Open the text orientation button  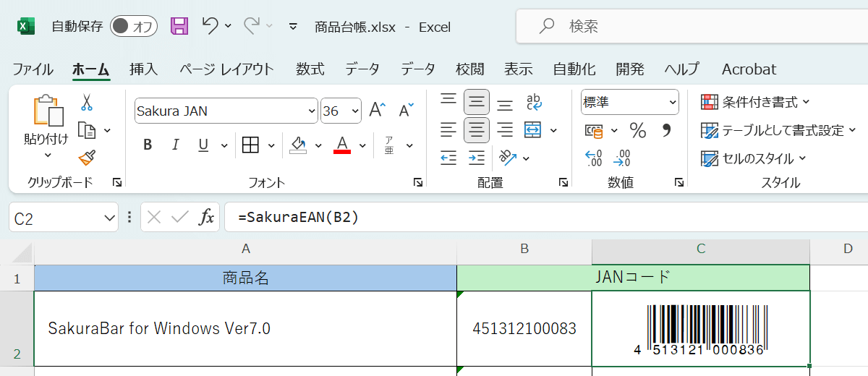(509, 158)
